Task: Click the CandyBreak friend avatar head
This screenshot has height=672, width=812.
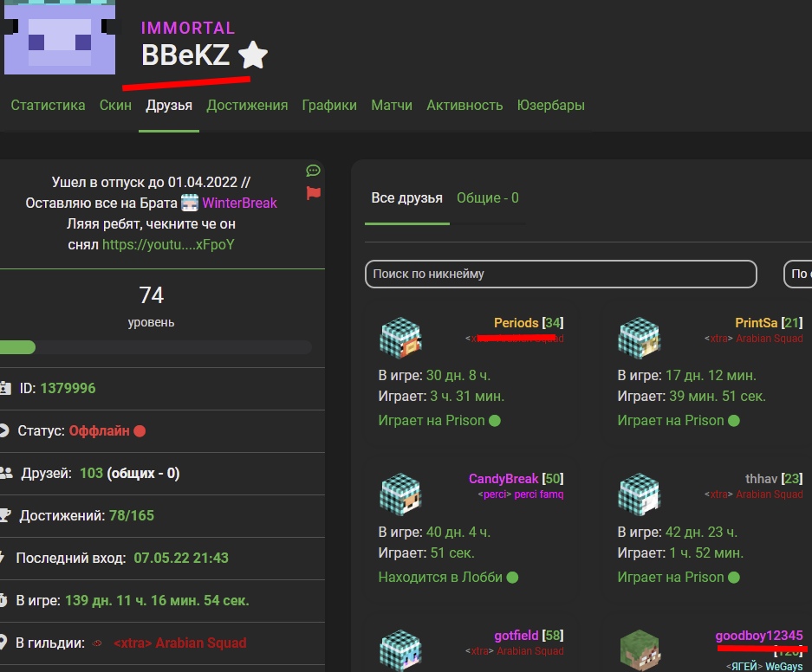Action: (x=400, y=494)
